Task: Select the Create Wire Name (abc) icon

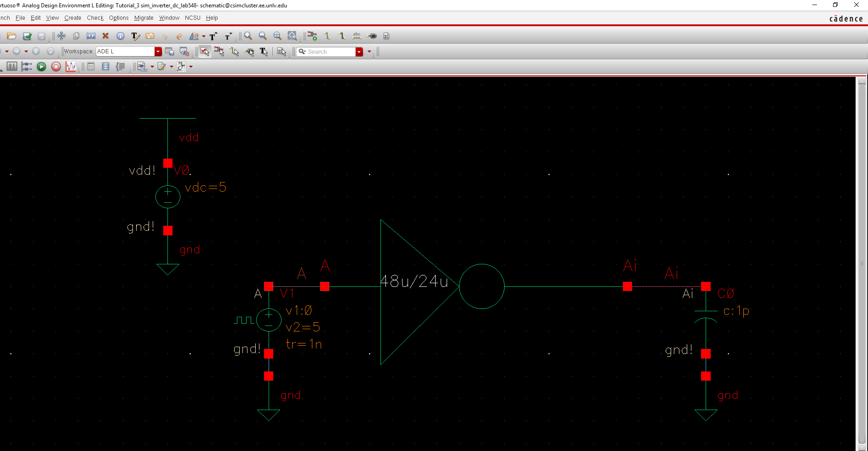Action: 357,36
